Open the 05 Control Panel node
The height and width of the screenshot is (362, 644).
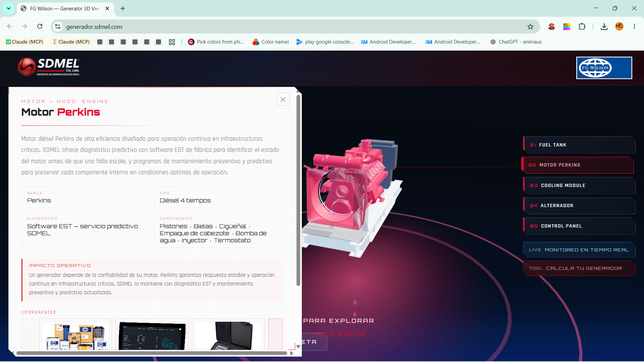coord(579,226)
